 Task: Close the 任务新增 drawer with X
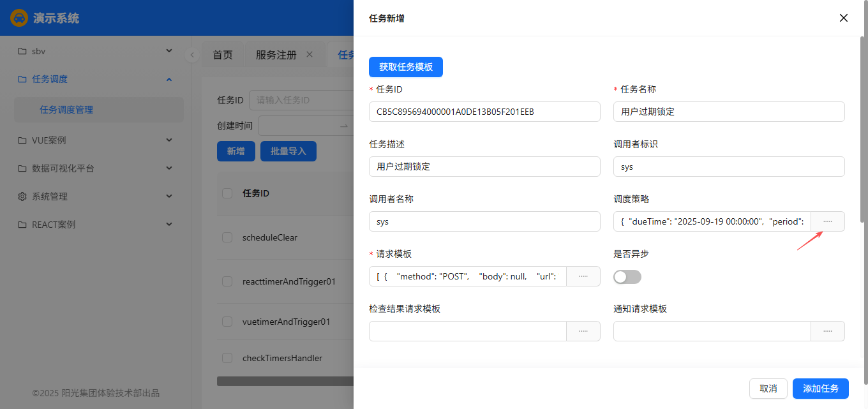click(x=843, y=18)
